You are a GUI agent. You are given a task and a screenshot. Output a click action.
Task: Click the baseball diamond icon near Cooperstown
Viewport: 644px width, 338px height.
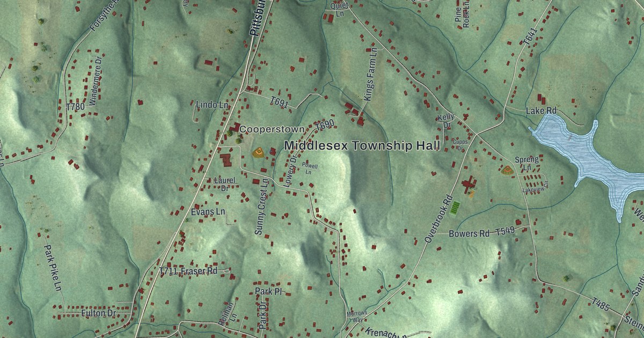(258, 152)
